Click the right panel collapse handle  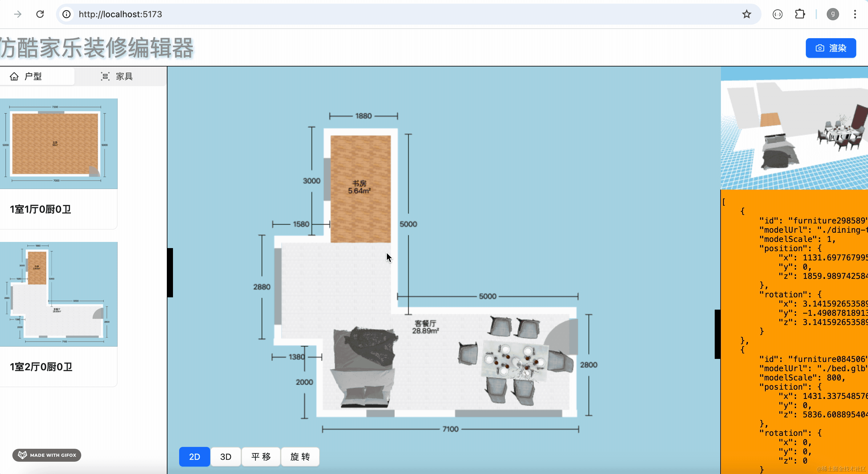[717, 334]
